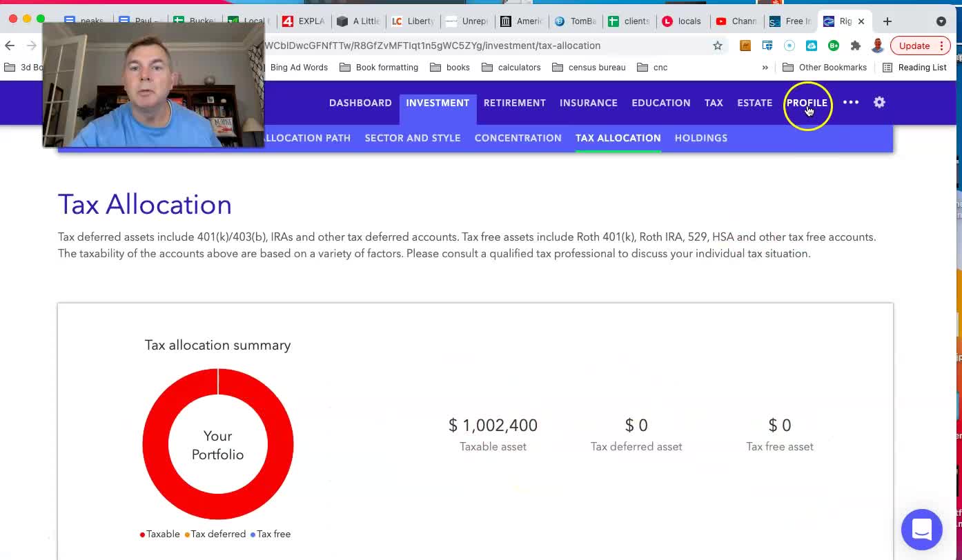Open the Reading List
Image resolution: width=962 pixels, height=560 pixels.
(914, 68)
